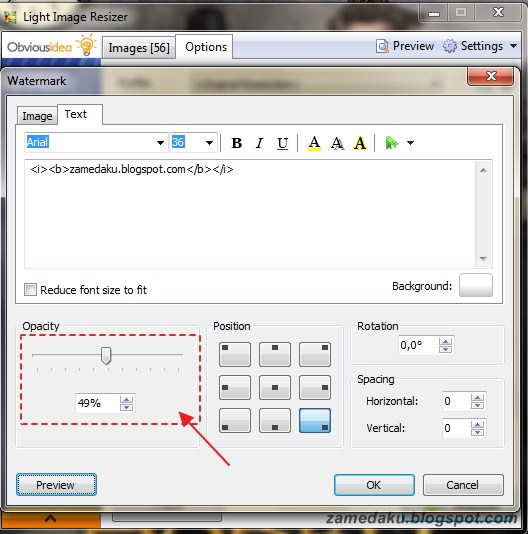Expand the orange panel up-chevron
Image resolution: width=528 pixels, height=534 pixels.
pyautogui.click(x=50, y=519)
